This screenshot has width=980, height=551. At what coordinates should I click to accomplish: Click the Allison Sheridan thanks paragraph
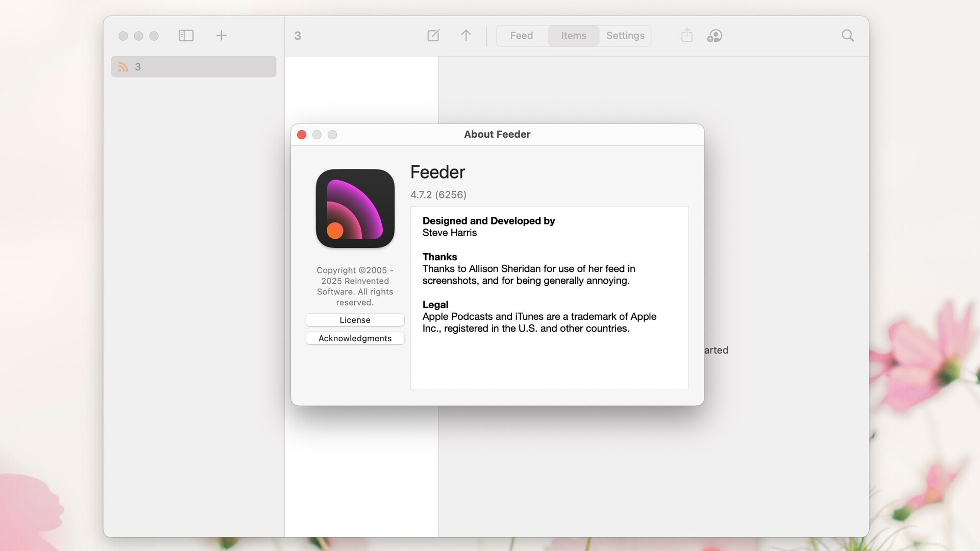coord(529,275)
